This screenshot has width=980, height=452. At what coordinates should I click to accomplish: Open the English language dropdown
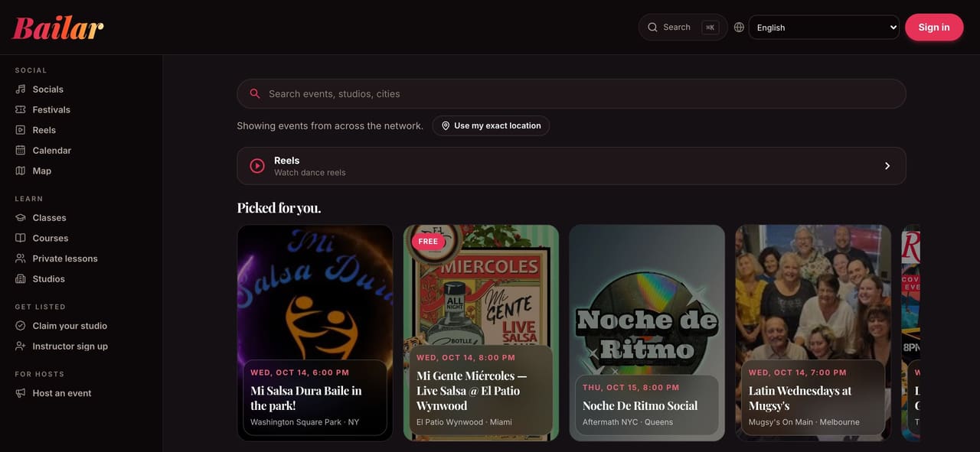click(824, 28)
